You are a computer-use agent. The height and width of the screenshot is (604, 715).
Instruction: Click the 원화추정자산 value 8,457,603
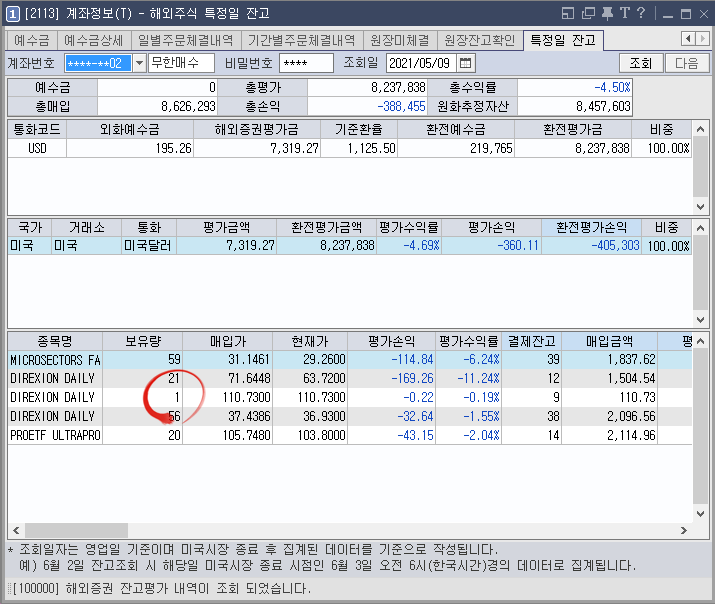603,106
